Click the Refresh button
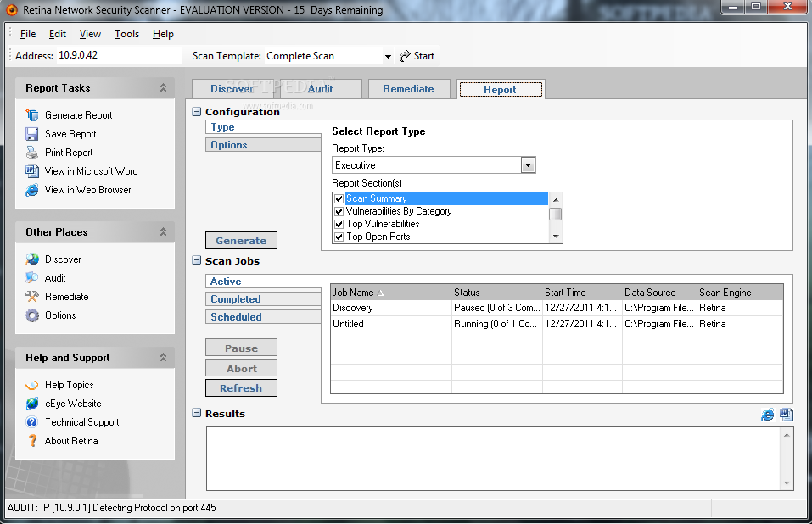Viewport: 812px width, 524px height. click(241, 388)
